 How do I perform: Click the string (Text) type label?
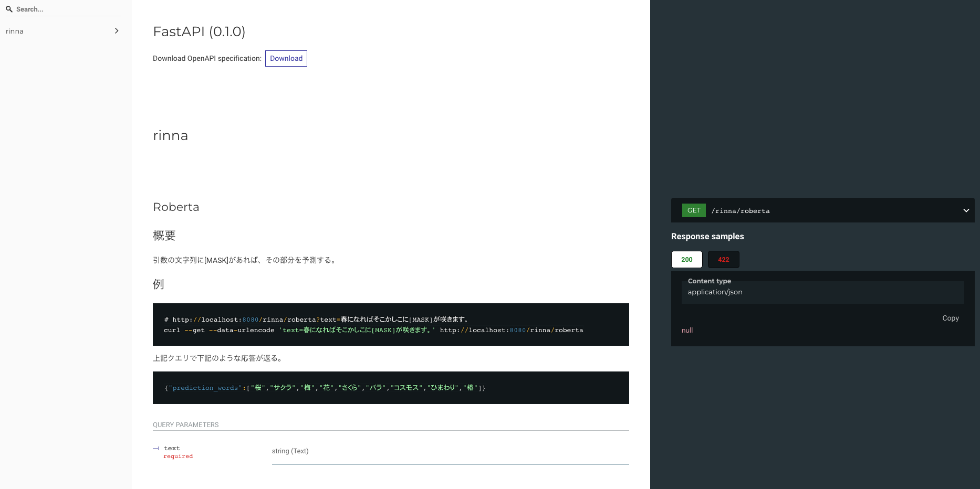tap(290, 451)
